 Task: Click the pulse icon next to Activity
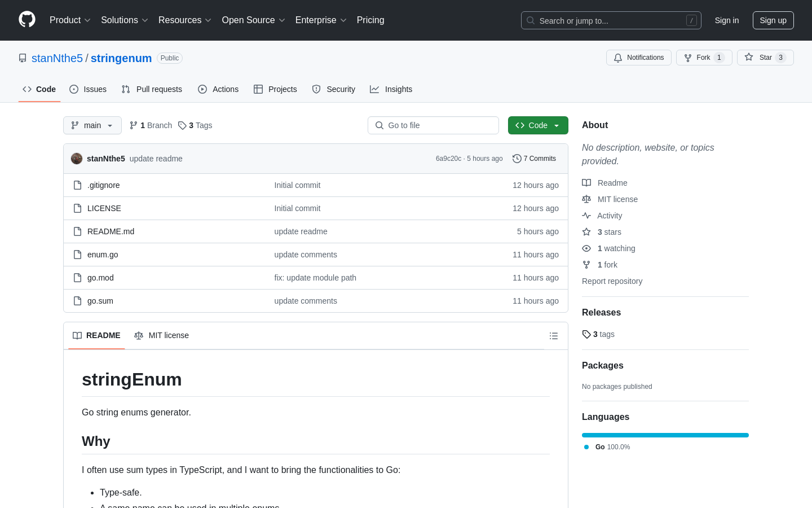pyautogui.click(x=586, y=216)
